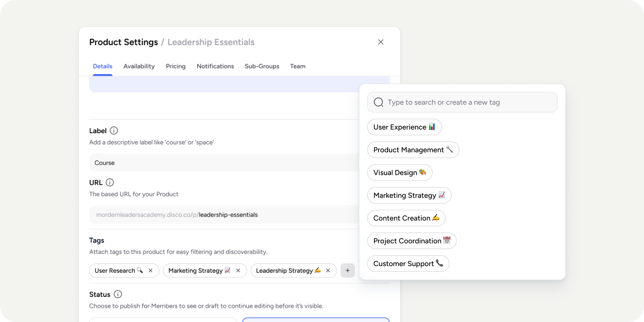Viewport: 644px width, 322px height.
Task: Go to the Notifications tab
Action: pyautogui.click(x=215, y=66)
